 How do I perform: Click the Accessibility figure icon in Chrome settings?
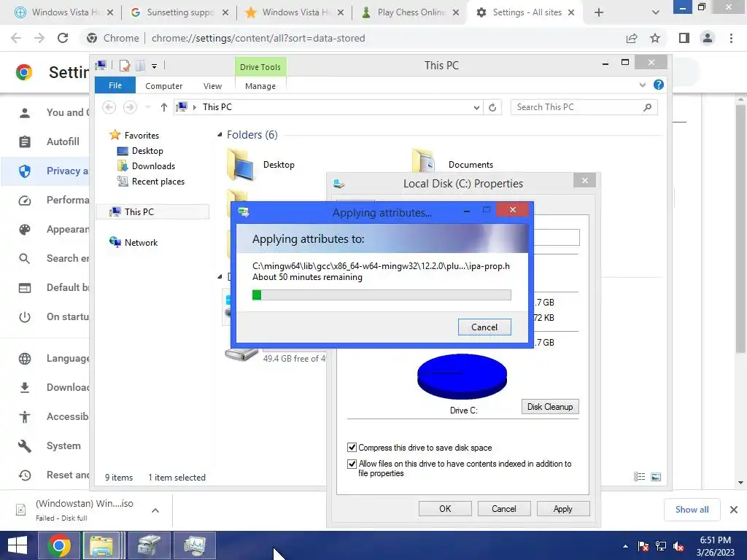point(25,416)
